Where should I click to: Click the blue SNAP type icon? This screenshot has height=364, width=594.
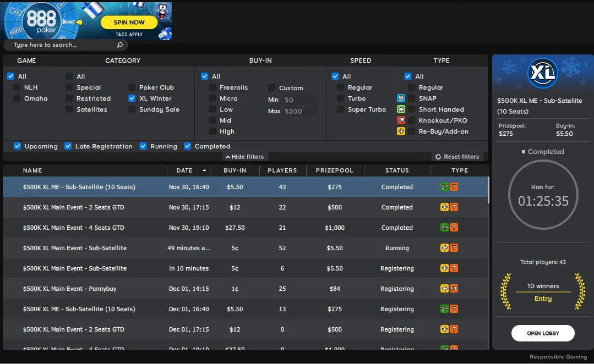tap(401, 98)
